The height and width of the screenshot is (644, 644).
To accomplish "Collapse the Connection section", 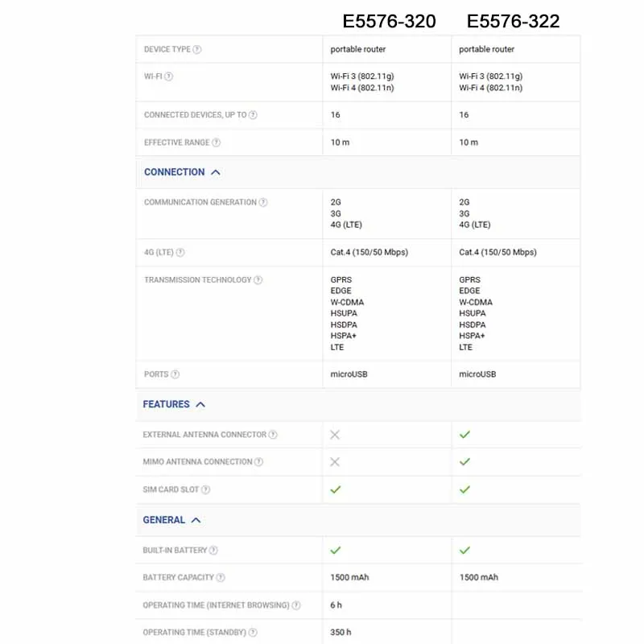I will click(x=215, y=172).
